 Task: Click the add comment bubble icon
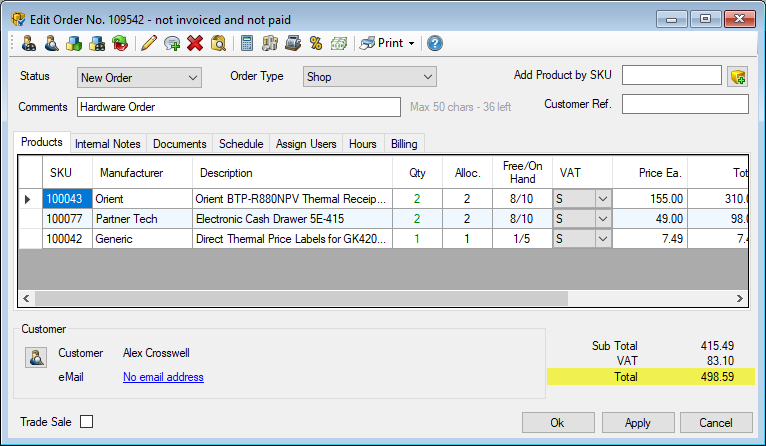coord(172,43)
